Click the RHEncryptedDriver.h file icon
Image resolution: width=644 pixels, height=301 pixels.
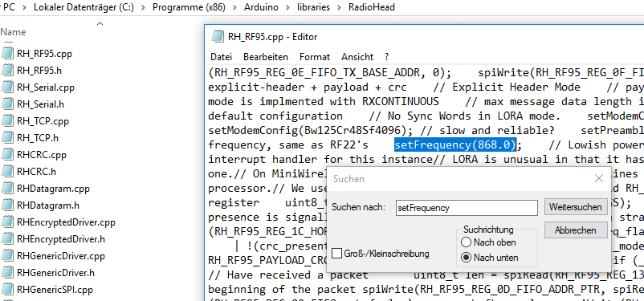[x=7, y=239]
